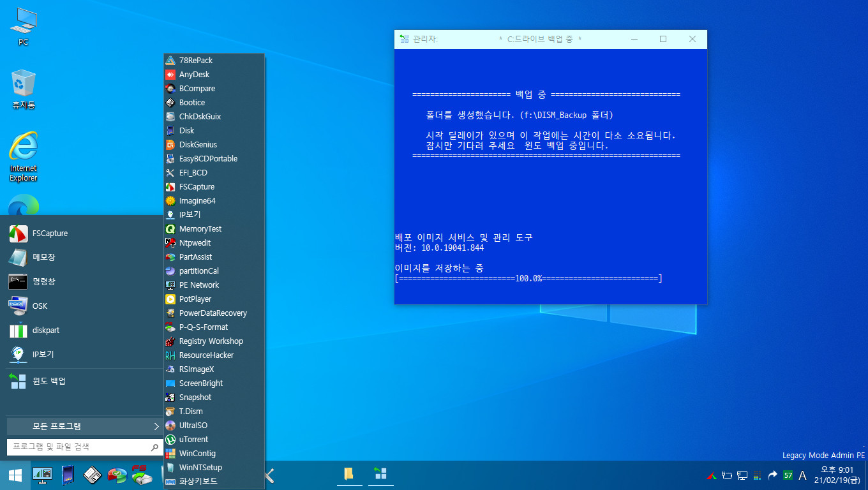Open DiskGenius from the programs list
This screenshot has height=490, width=868.
click(x=214, y=144)
